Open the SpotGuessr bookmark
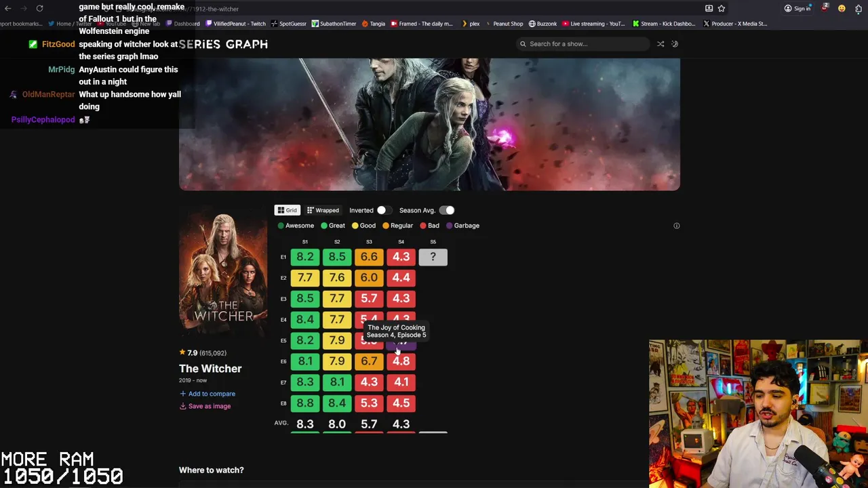Screen dimensions: 868x488 [x=288, y=24]
